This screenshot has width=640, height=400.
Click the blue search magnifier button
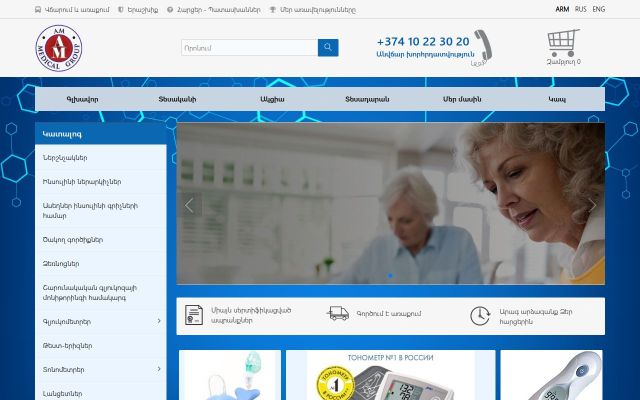click(328, 47)
